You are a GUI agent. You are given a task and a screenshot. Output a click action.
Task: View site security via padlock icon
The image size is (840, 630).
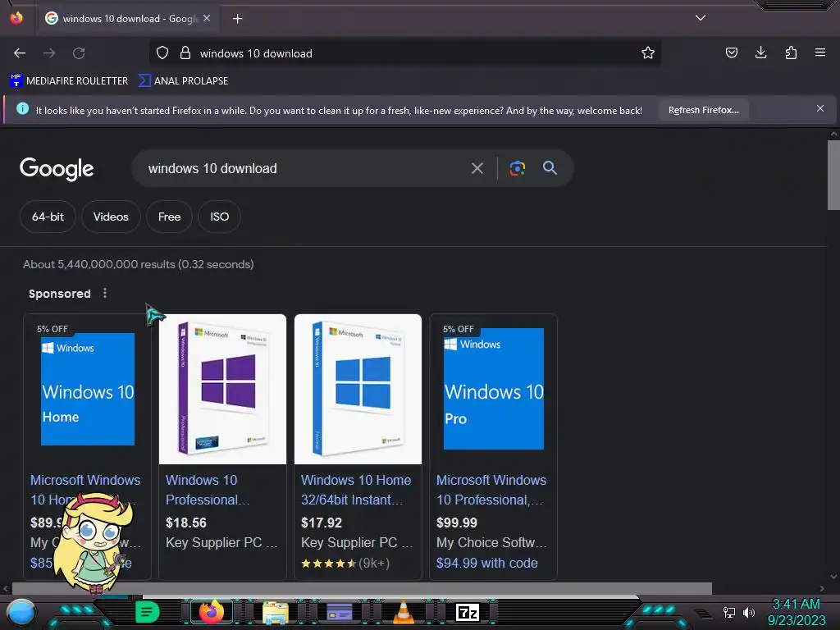tap(185, 53)
